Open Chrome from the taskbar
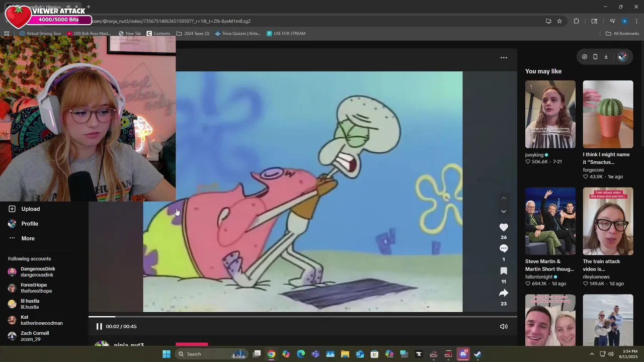 271,354
